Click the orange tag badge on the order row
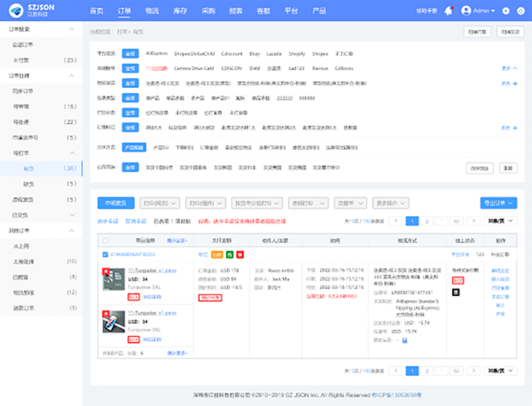532x406 pixels. point(217,255)
